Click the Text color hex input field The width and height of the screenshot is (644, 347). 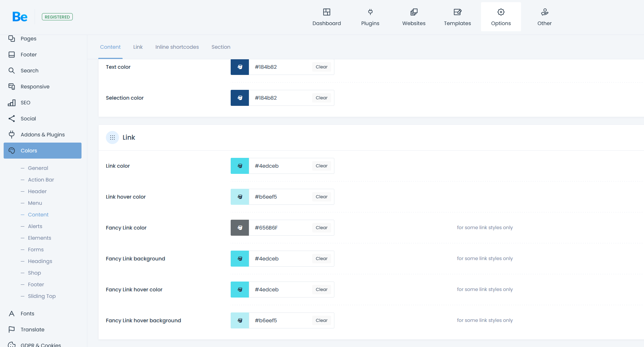pos(280,67)
